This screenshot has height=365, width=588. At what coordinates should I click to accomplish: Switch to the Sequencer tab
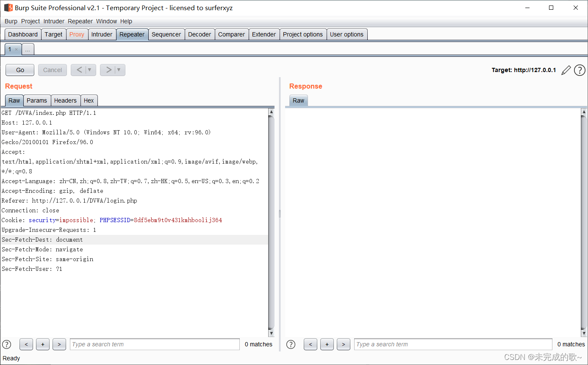166,34
